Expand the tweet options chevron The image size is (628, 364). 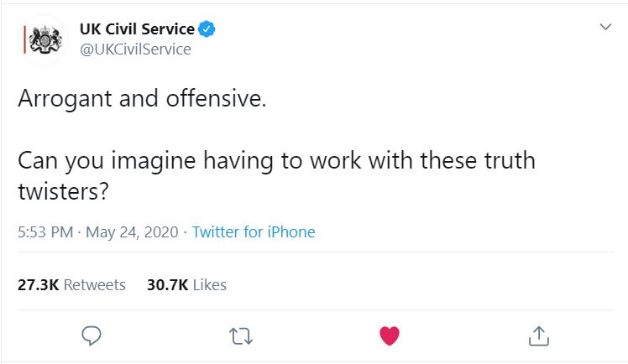coord(605,27)
